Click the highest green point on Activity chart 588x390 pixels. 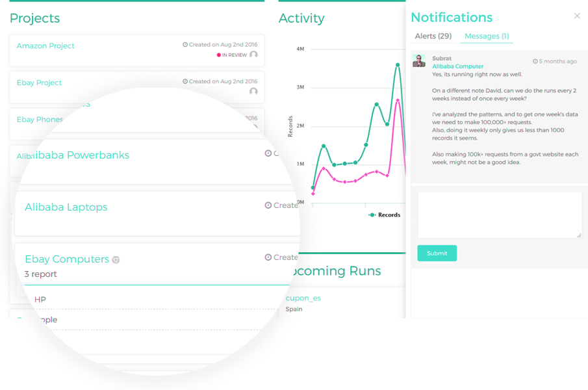(x=398, y=65)
